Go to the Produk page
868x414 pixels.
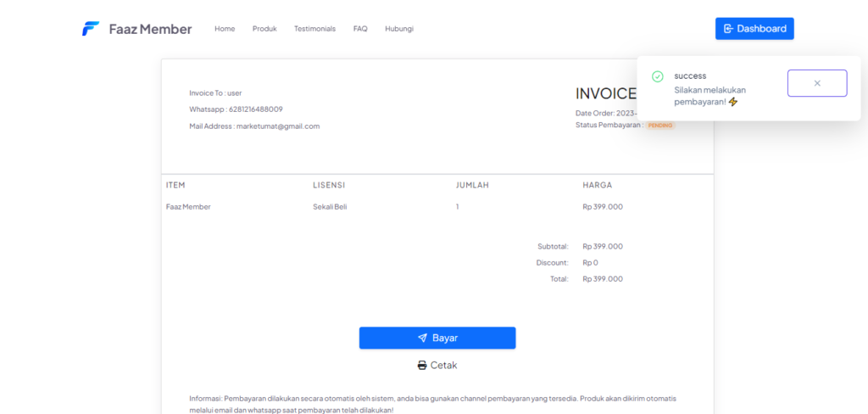point(264,29)
